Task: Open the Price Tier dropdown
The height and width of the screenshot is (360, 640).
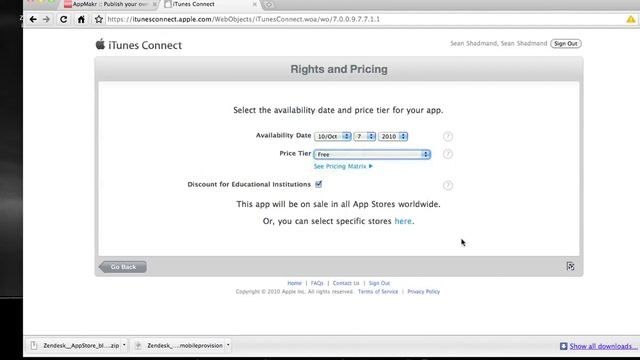Action: (372, 154)
